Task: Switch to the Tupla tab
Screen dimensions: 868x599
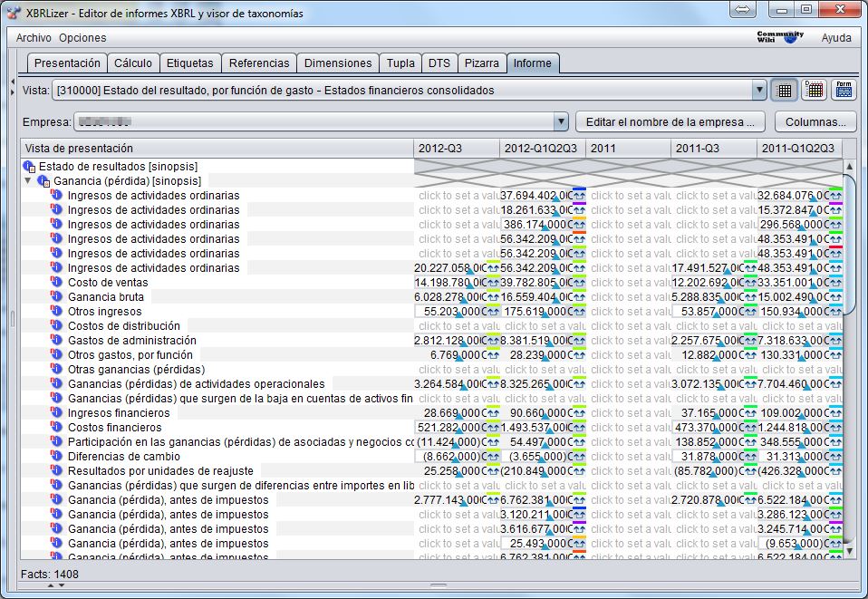Action: click(400, 63)
